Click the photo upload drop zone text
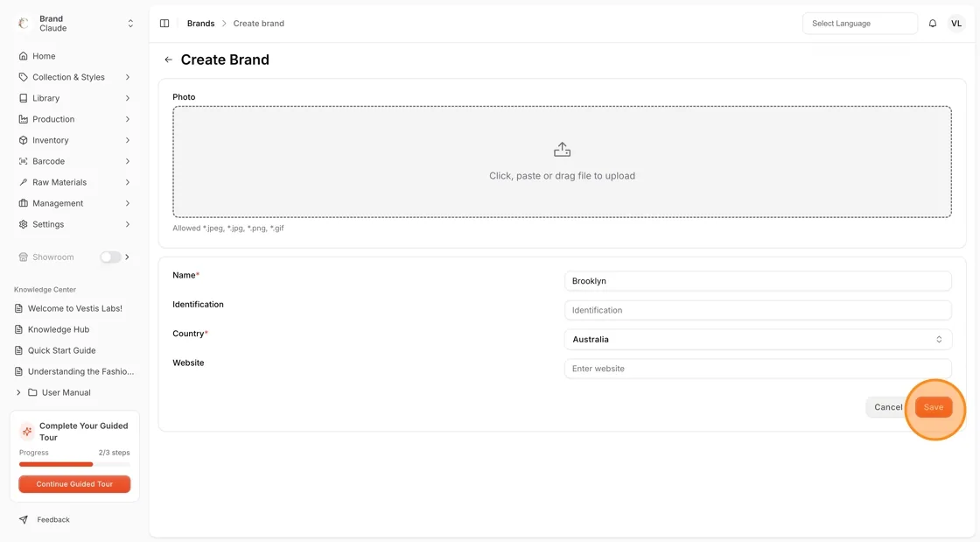This screenshot has height=542, width=980. point(562,176)
